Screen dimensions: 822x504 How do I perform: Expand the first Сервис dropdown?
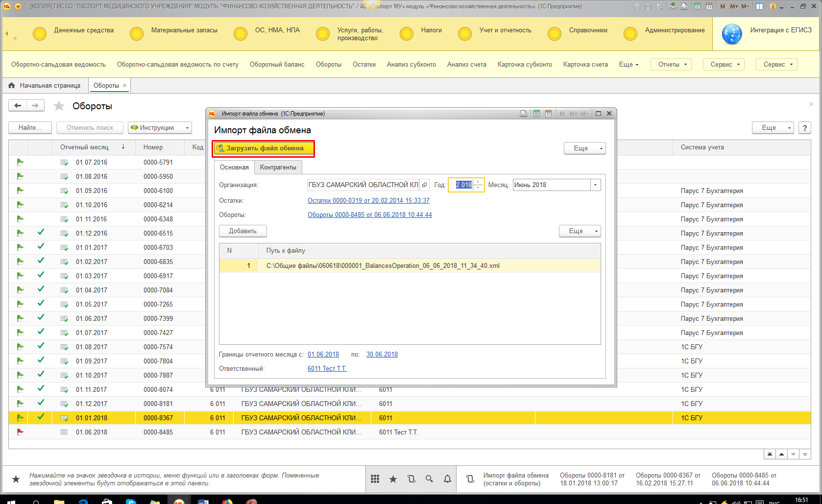pyautogui.click(x=724, y=64)
